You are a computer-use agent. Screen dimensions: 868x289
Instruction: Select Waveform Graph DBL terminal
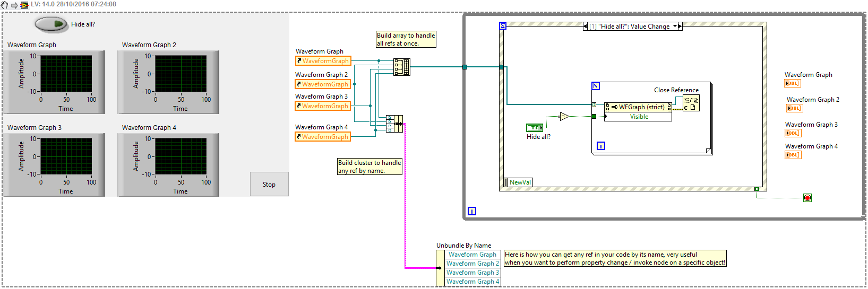(792, 83)
